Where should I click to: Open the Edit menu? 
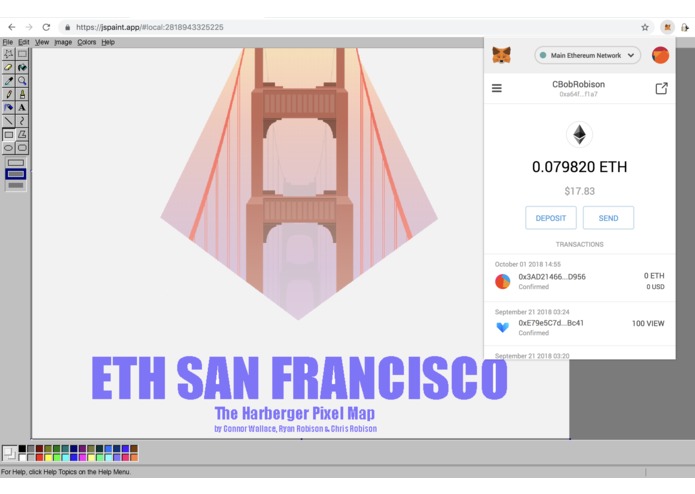click(x=23, y=42)
